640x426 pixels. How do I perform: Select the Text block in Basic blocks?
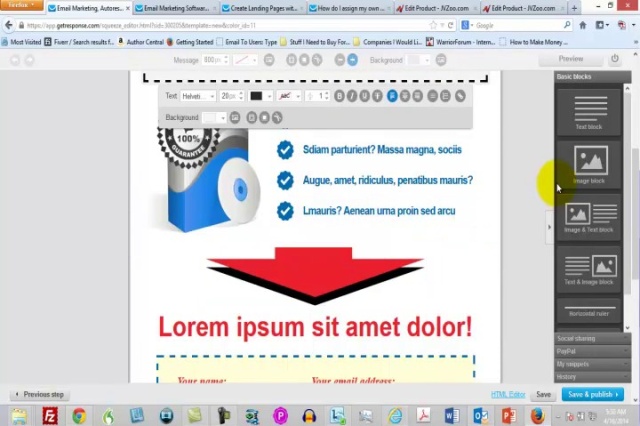(589, 112)
